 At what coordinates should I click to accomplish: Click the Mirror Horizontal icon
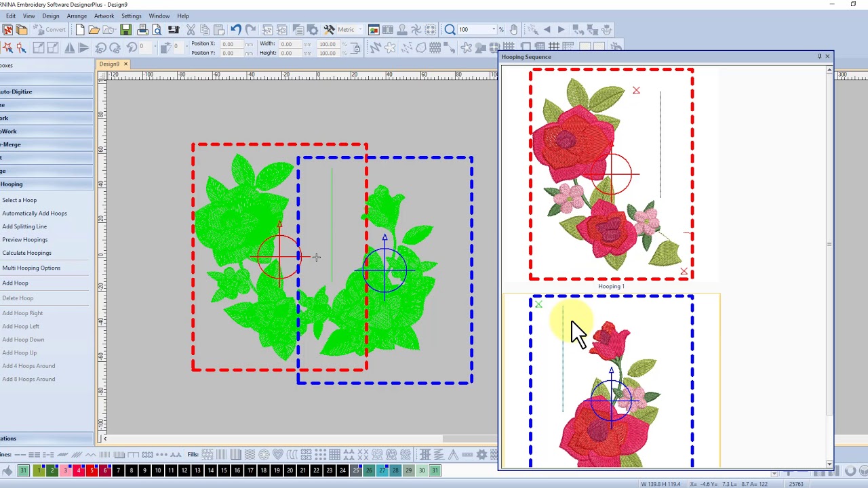[70, 47]
